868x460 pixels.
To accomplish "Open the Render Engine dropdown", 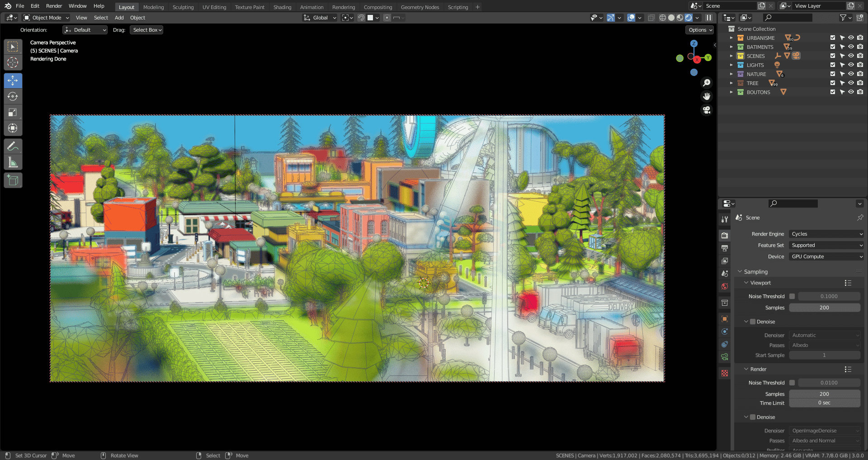I will [x=826, y=234].
